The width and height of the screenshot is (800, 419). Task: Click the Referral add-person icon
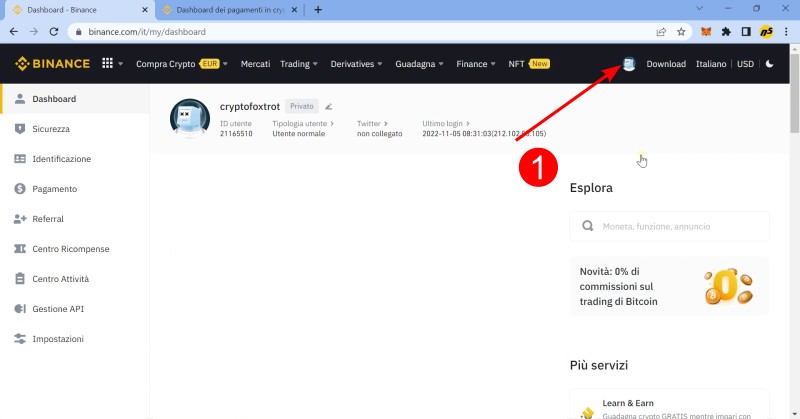pos(20,219)
